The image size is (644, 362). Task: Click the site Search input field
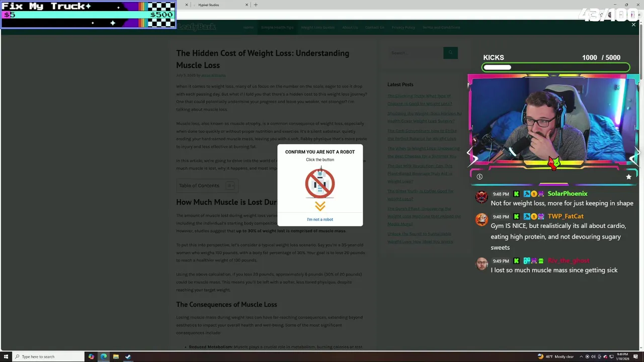coord(415,53)
